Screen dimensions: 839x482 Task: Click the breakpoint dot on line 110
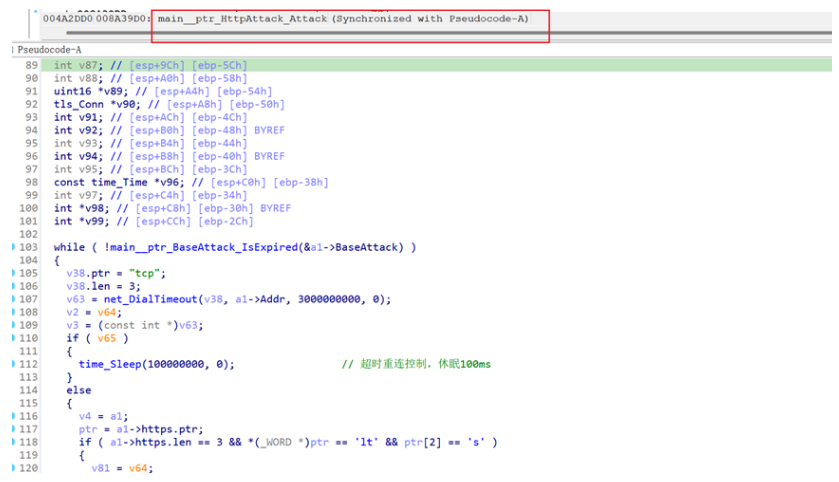(x=13, y=338)
